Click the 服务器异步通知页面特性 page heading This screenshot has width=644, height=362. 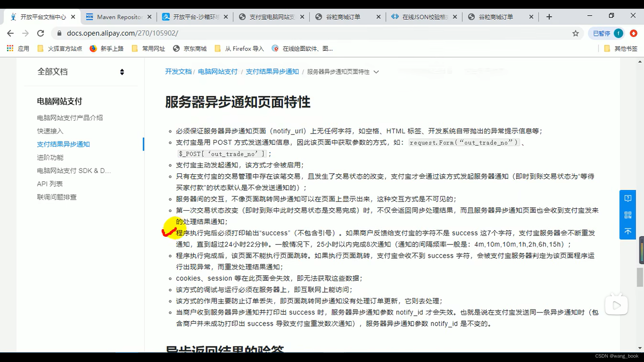pos(238,102)
